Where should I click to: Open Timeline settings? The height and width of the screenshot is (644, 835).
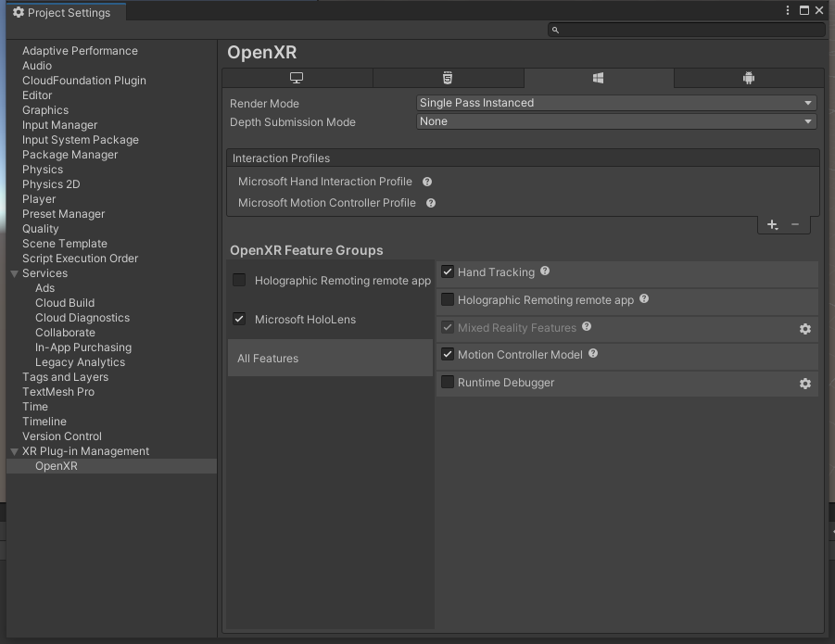44,422
